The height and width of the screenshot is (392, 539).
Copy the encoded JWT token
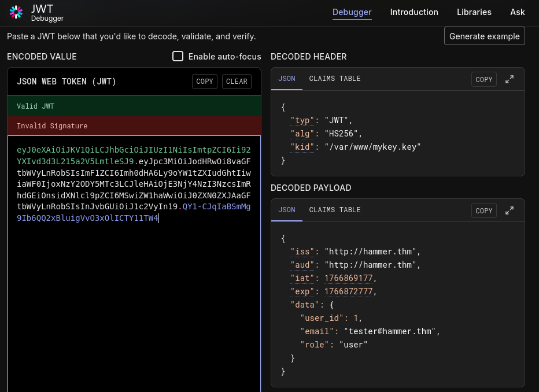coord(205,82)
